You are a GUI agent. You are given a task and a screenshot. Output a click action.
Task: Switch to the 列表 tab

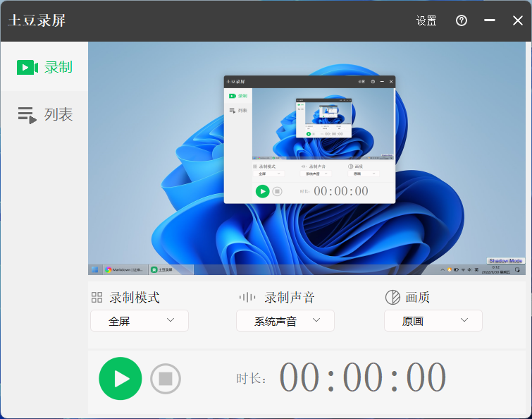coord(44,114)
